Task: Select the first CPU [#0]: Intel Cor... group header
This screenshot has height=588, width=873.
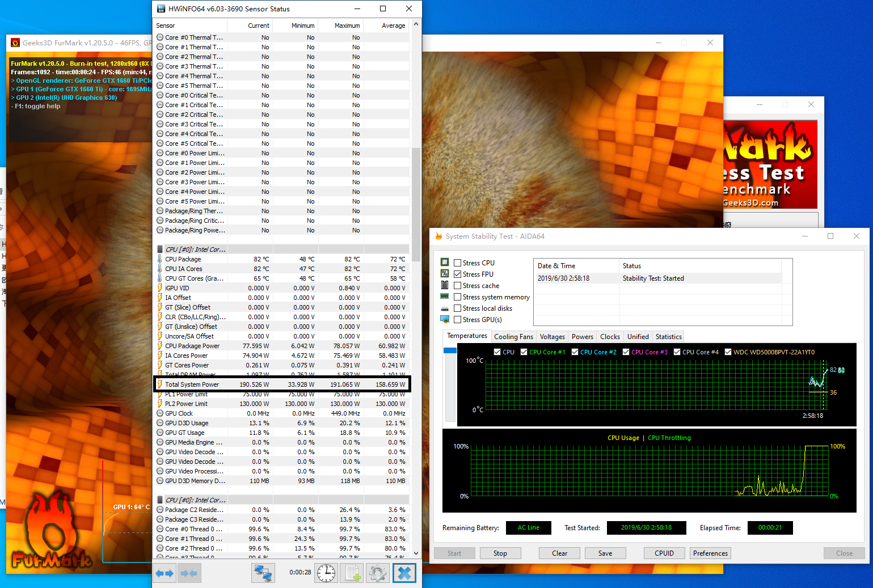Action: tap(282, 249)
